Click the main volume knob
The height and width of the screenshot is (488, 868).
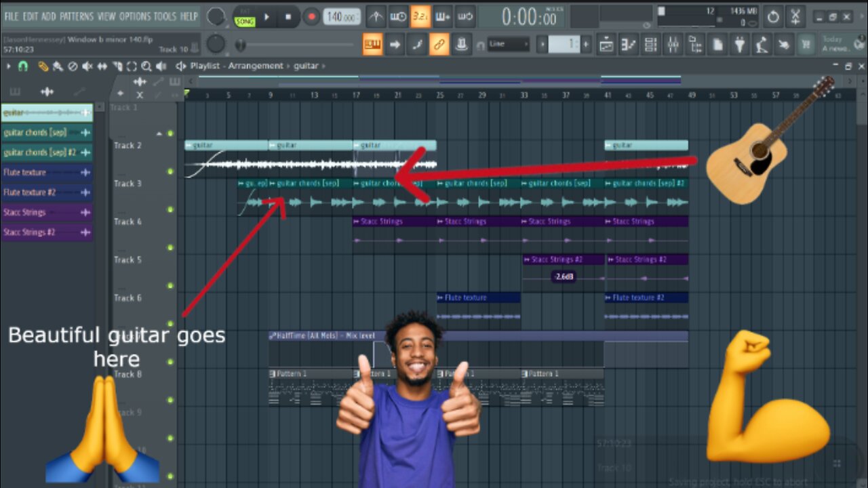click(216, 16)
